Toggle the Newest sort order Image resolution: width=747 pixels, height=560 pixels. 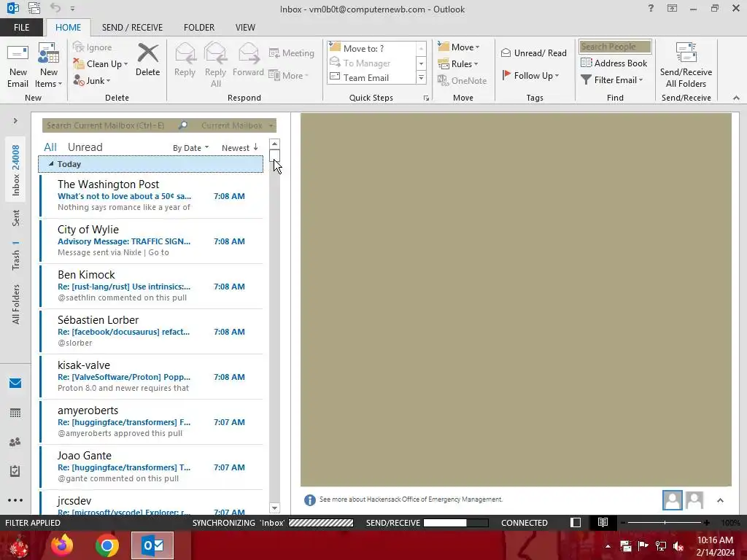pos(240,148)
